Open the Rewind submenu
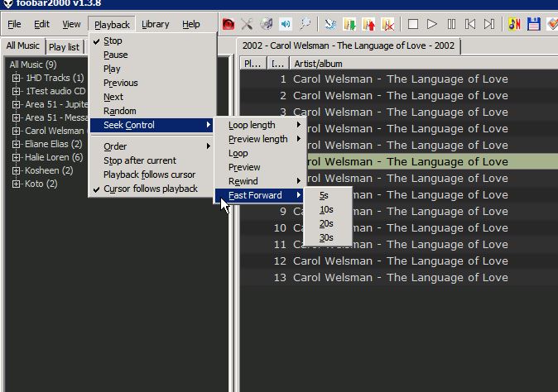This screenshot has height=392, width=558. coord(243,181)
